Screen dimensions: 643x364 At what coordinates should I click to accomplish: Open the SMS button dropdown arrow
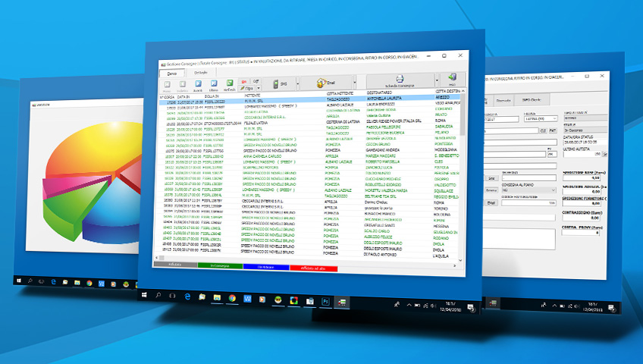(298, 83)
